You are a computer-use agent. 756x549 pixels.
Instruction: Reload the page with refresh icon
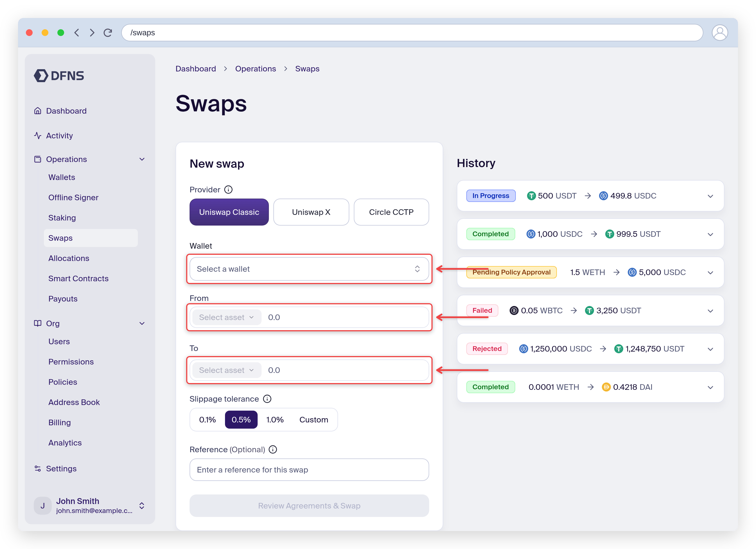pos(108,33)
